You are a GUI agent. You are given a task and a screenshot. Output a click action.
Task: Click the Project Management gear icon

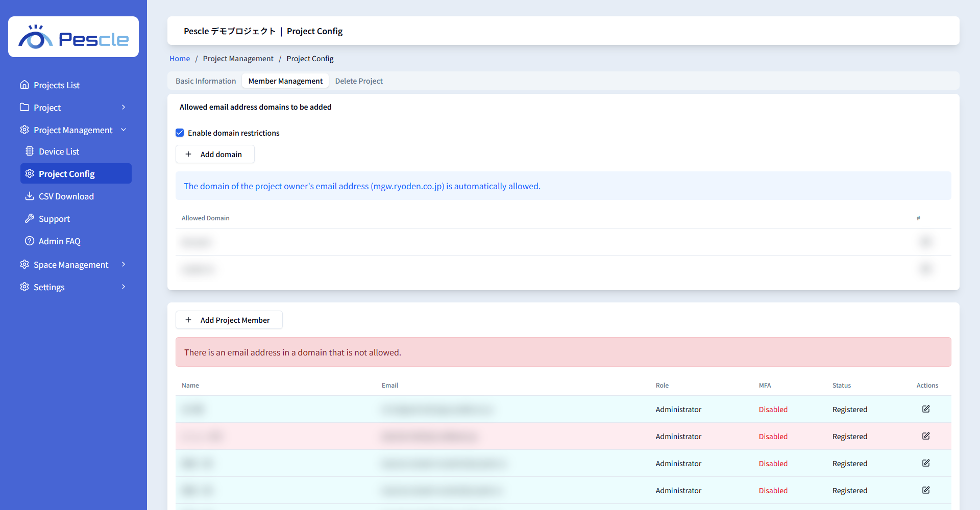[24, 130]
